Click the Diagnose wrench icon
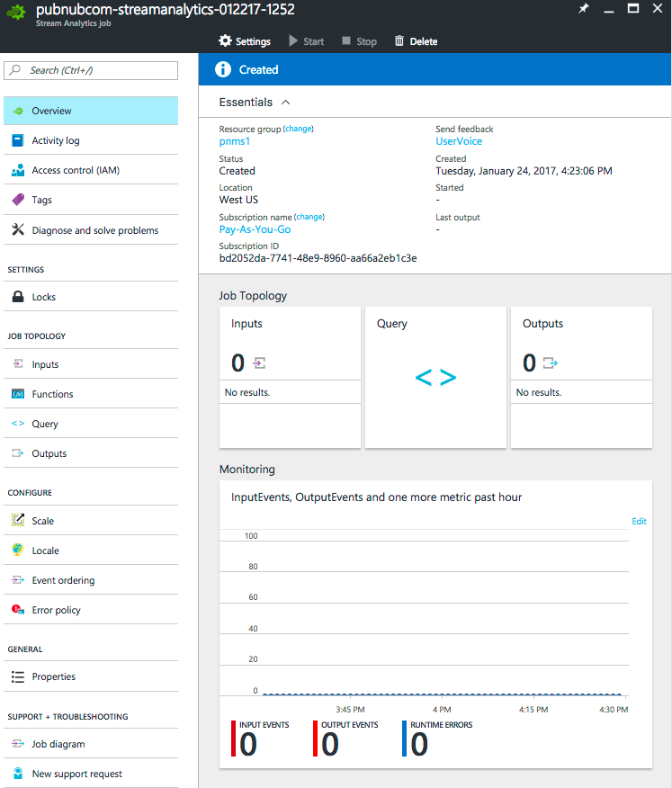This screenshot has height=788, width=672. (x=18, y=229)
